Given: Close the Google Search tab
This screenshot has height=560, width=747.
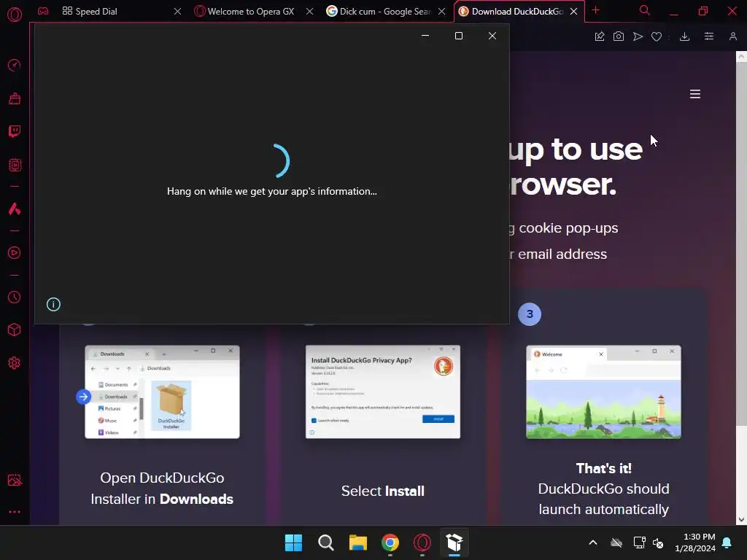Looking at the screenshot, I should click(442, 11).
